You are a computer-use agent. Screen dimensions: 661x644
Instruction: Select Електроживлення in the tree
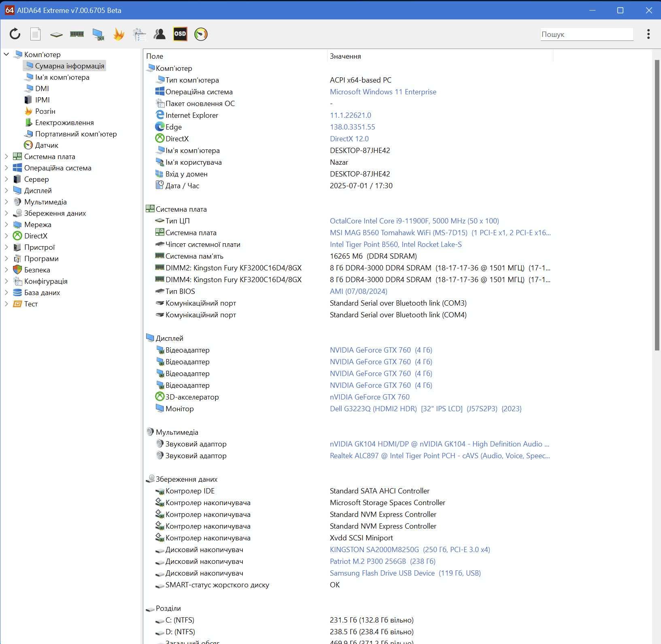point(64,123)
